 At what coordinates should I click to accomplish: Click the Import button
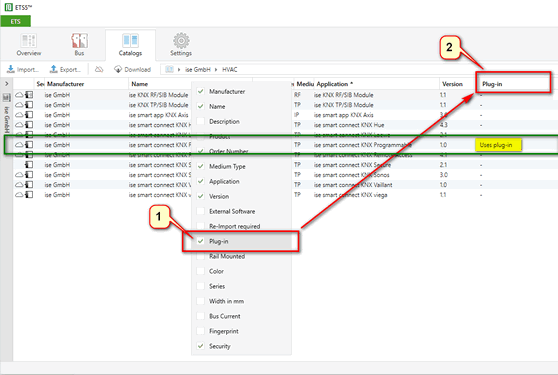23,69
